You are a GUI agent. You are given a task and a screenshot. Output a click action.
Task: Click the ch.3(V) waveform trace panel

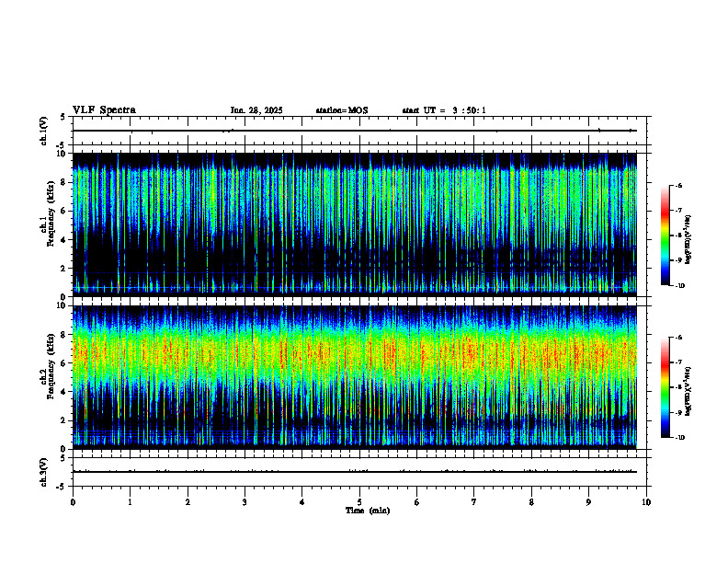(x=361, y=472)
